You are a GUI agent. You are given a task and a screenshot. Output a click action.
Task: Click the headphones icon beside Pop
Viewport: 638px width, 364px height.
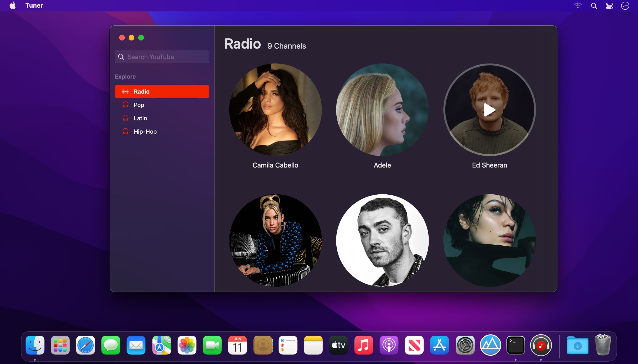126,105
